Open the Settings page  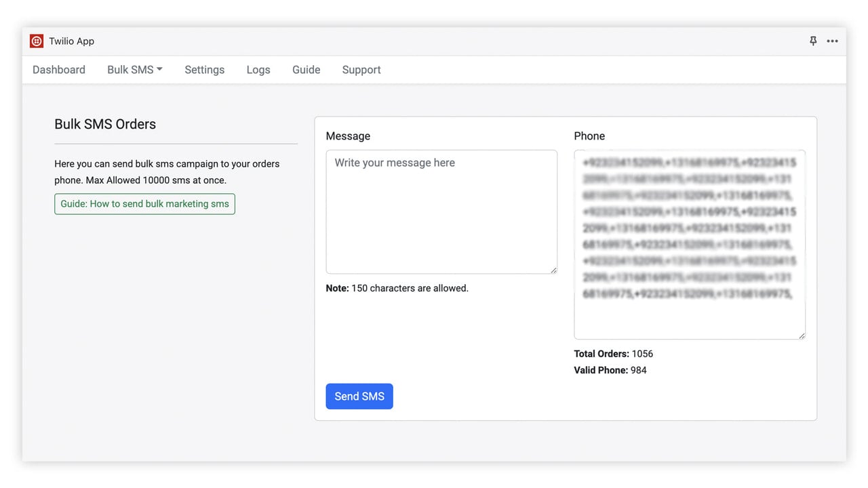pyautogui.click(x=204, y=70)
